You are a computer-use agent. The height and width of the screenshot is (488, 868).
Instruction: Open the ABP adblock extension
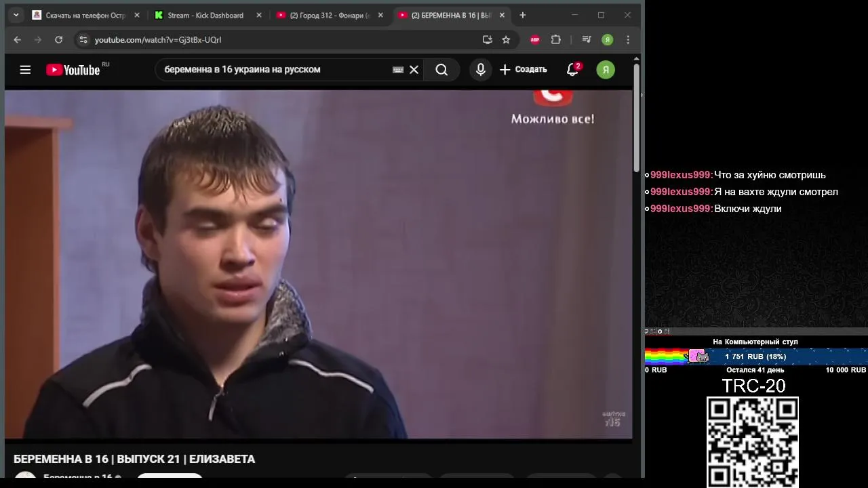click(x=535, y=40)
